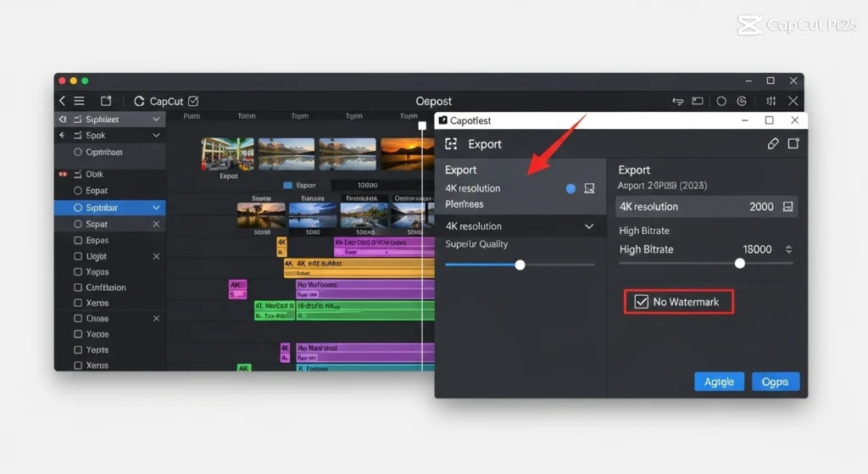Click the High Bitrate slider handle
Viewport: 868px width, 474px height.
[x=739, y=264]
